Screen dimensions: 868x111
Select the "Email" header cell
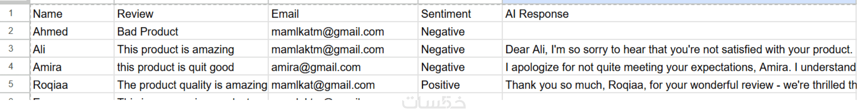click(343, 14)
